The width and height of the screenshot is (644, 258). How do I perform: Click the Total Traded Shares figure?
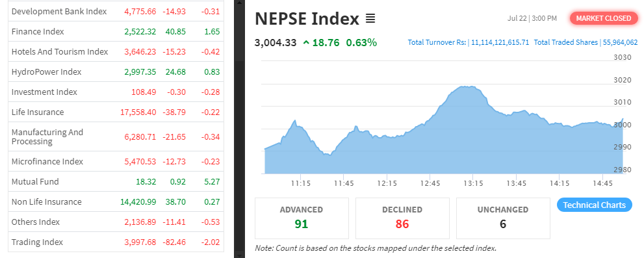pos(620,42)
